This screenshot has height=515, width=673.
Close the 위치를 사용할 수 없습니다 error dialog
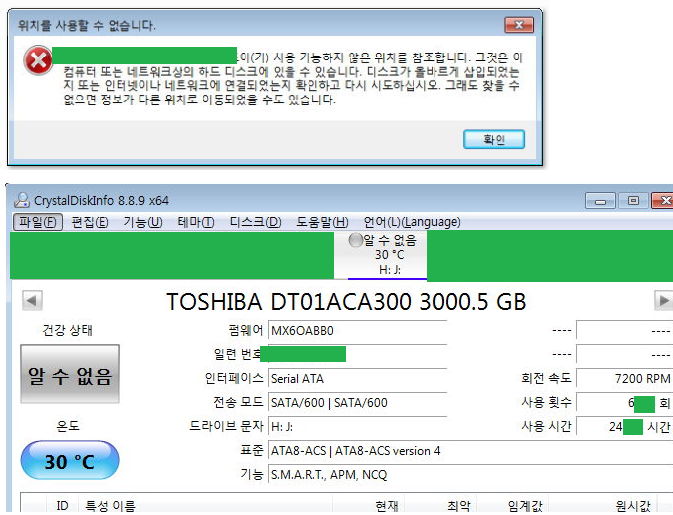coord(519,25)
